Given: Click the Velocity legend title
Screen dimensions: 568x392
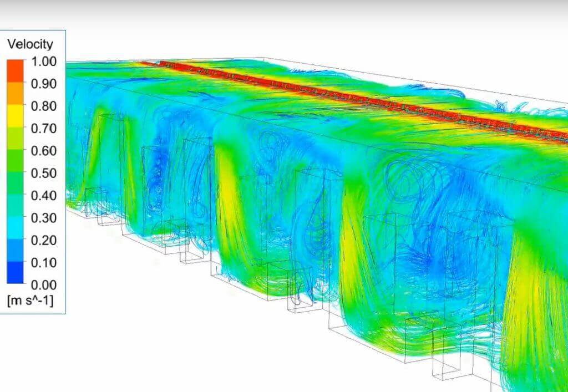Looking at the screenshot, I should pos(31,44).
